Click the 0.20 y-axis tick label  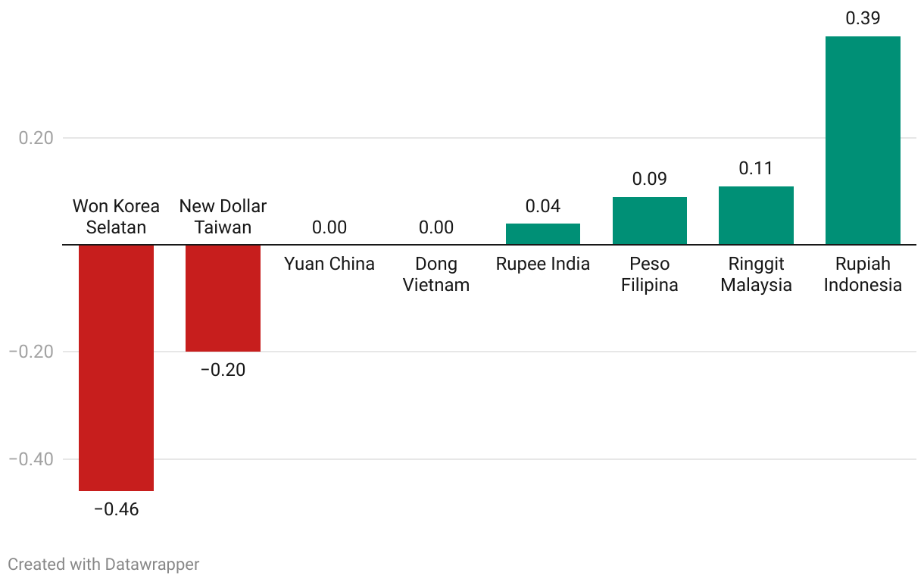coord(36,138)
